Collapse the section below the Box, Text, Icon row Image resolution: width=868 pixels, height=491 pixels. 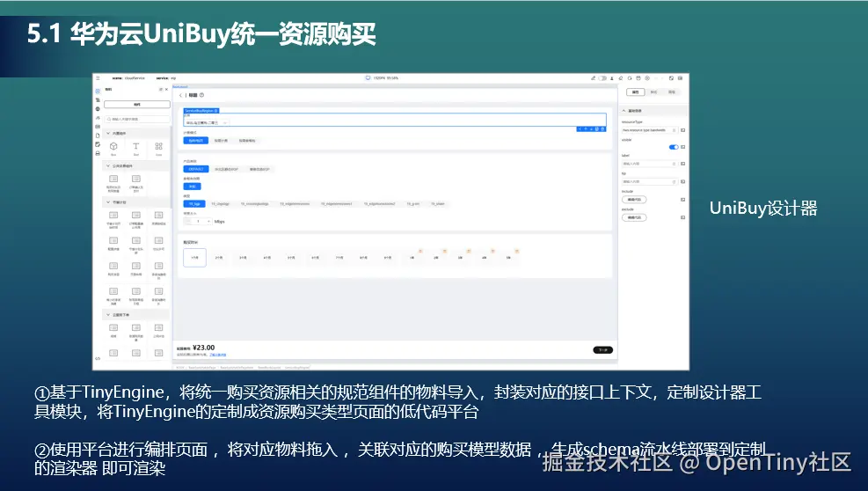tap(108, 165)
